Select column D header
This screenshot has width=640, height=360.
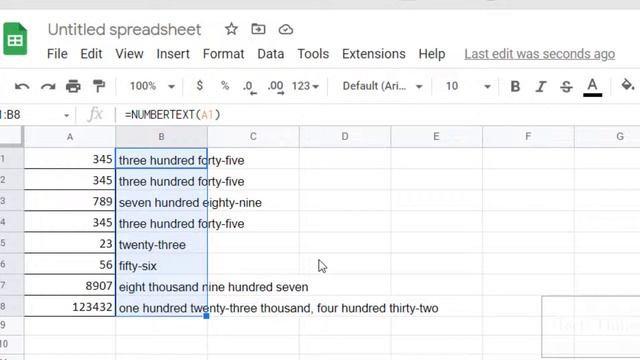click(345, 137)
